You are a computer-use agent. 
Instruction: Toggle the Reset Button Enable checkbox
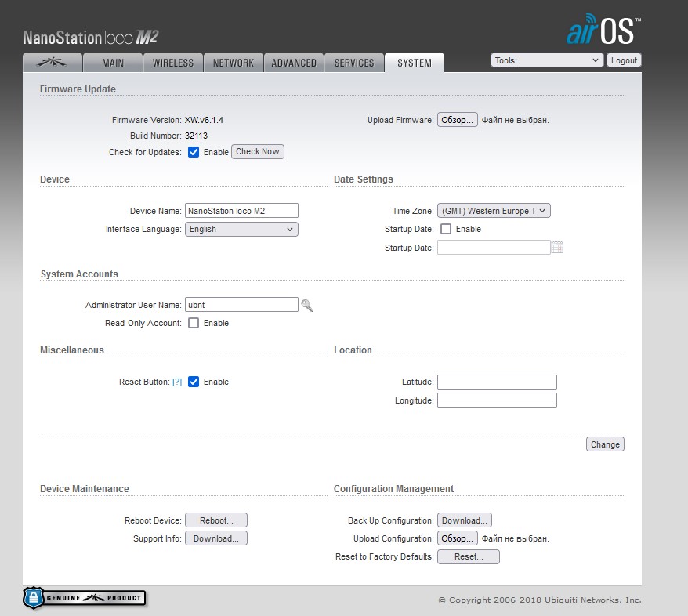click(x=194, y=382)
